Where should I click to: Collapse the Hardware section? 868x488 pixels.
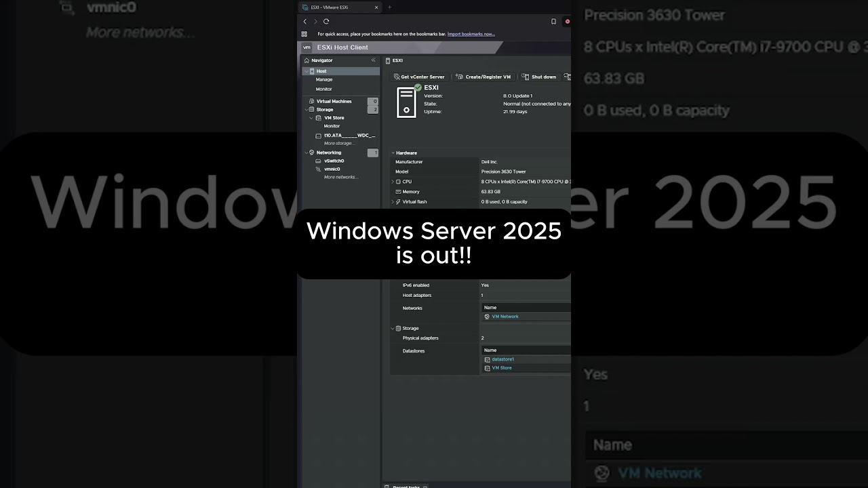393,153
